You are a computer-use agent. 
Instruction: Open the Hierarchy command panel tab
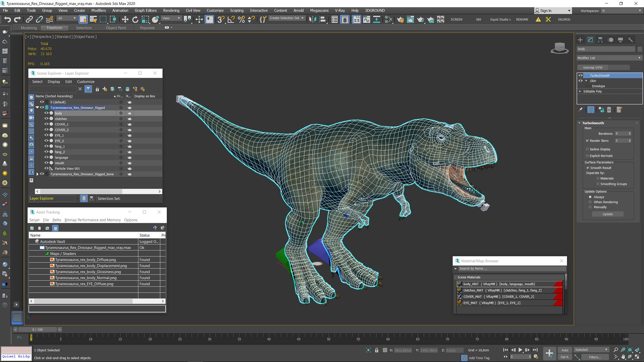point(600,40)
